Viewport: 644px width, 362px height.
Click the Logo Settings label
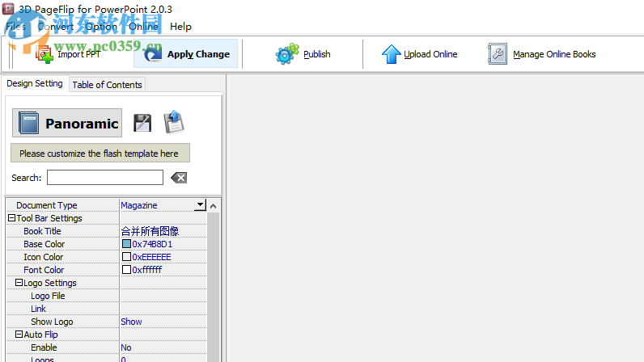tap(49, 283)
